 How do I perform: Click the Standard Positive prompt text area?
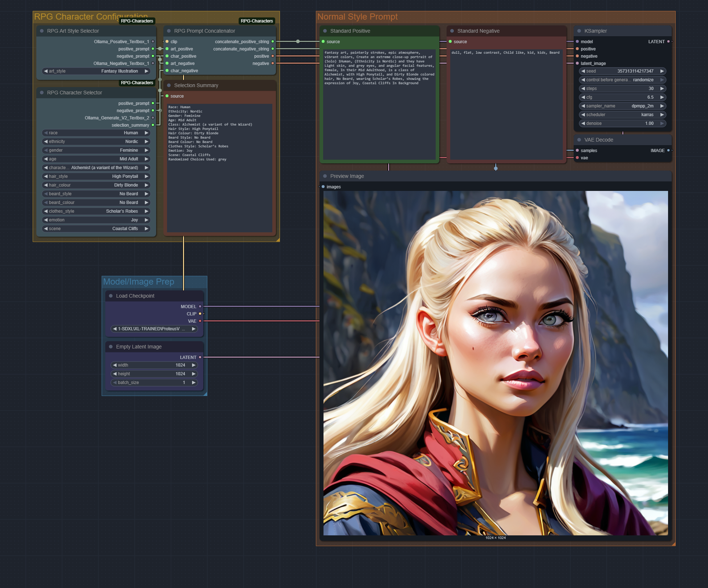click(x=379, y=105)
